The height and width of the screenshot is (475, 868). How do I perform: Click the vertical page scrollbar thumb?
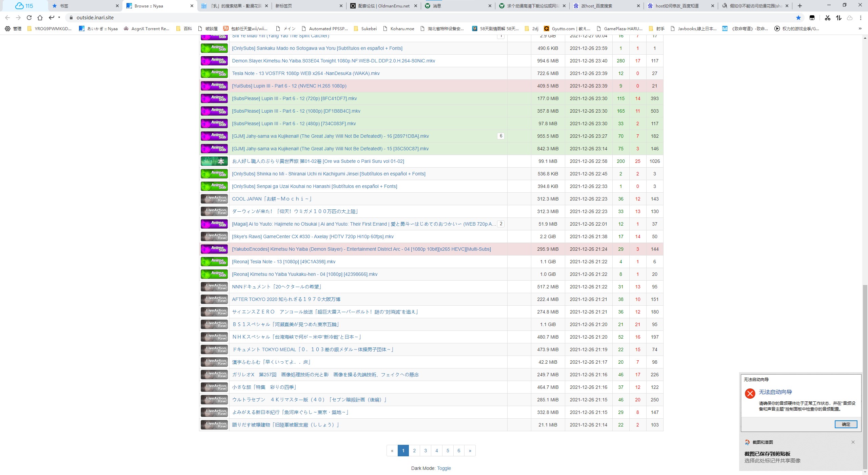pos(865,377)
